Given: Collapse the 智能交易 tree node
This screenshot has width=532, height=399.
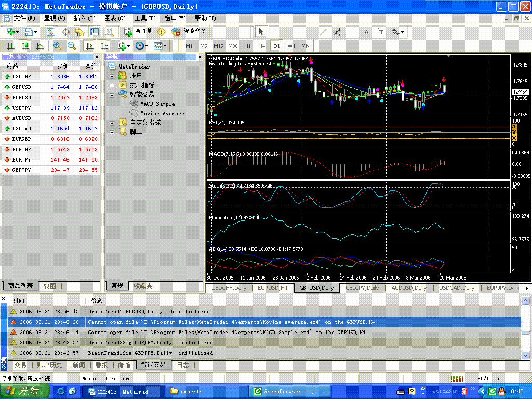Looking at the screenshot, I should click(x=112, y=95).
